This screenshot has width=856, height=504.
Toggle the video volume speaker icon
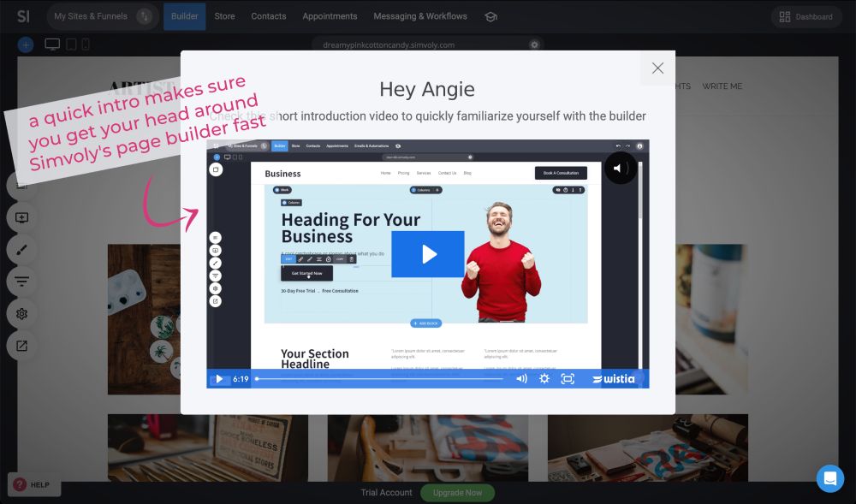tap(522, 378)
